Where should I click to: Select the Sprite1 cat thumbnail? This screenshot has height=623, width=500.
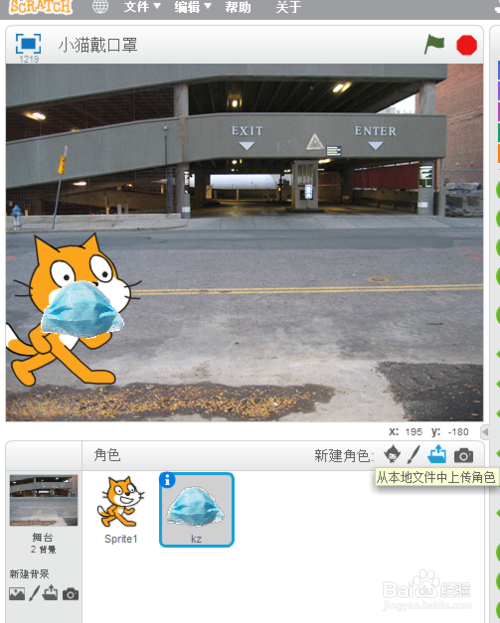(120, 509)
